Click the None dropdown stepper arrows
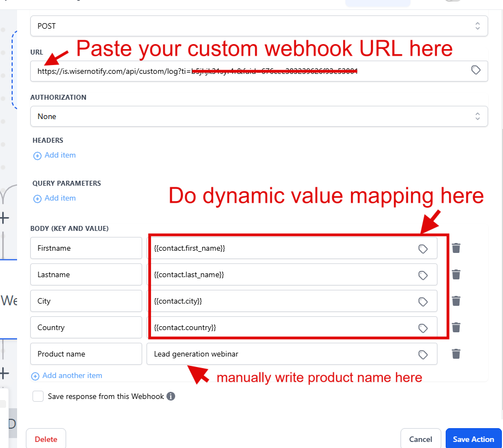This screenshot has height=448, width=503. 477,116
